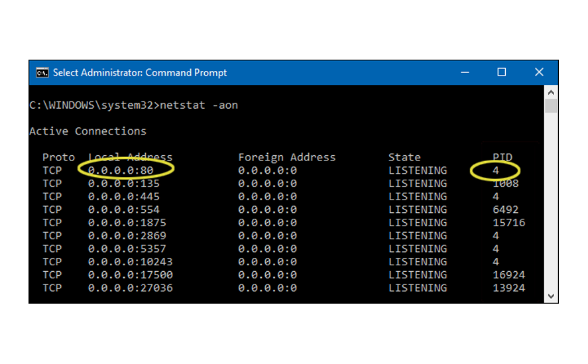Click local address 0.0.0.0:10243
The width and height of the screenshot is (588, 364).
click(x=131, y=261)
